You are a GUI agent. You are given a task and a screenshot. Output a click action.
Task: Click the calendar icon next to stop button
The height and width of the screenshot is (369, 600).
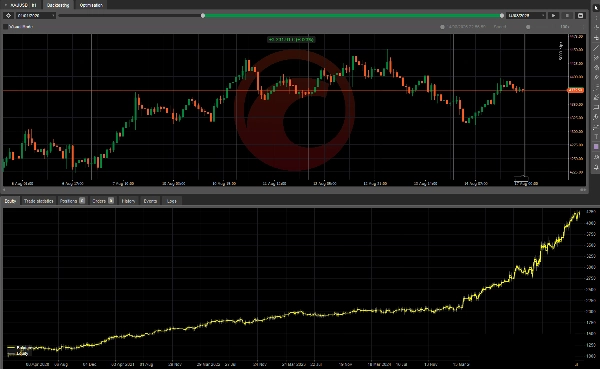(x=580, y=15)
